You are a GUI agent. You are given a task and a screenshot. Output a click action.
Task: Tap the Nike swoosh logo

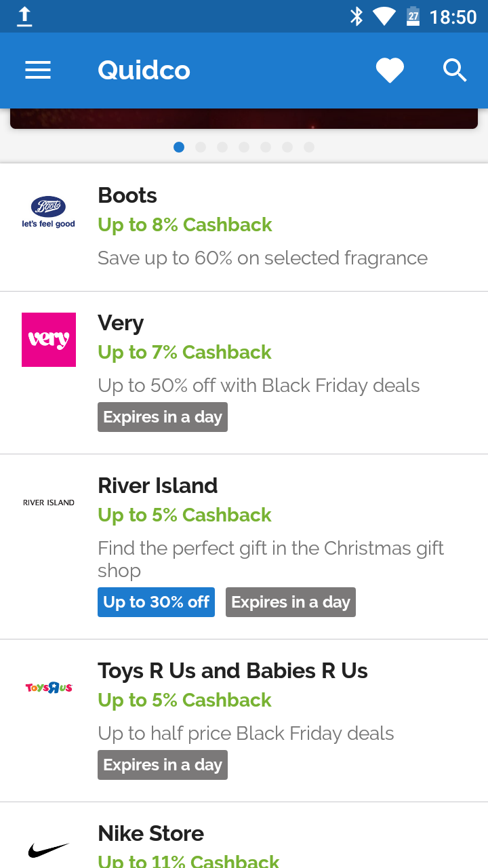[x=49, y=850]
